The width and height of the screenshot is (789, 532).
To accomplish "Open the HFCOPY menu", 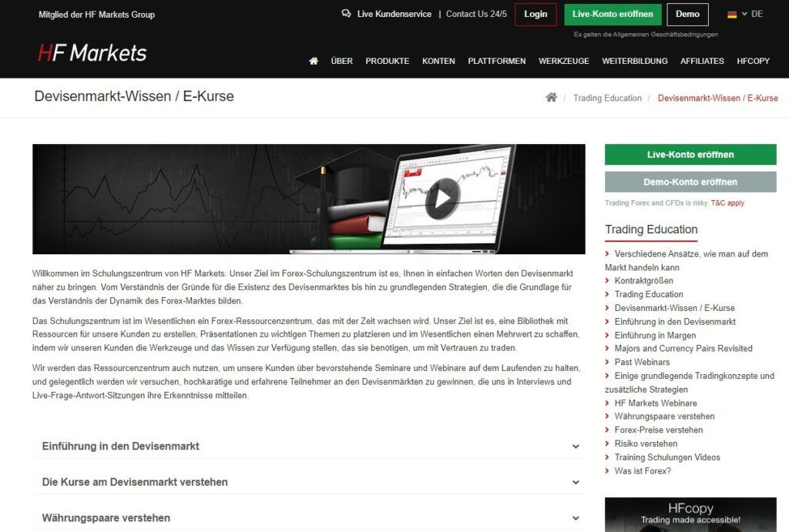I will (x=754, y=61).
